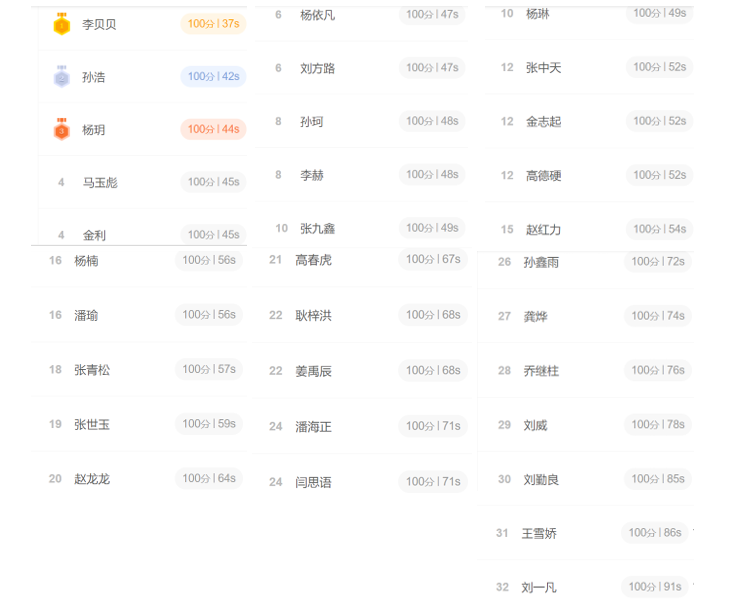This screenshot has width=751, height=606.
Task: Open the last entry 刘一凡
Action: (x=539, y=588)
